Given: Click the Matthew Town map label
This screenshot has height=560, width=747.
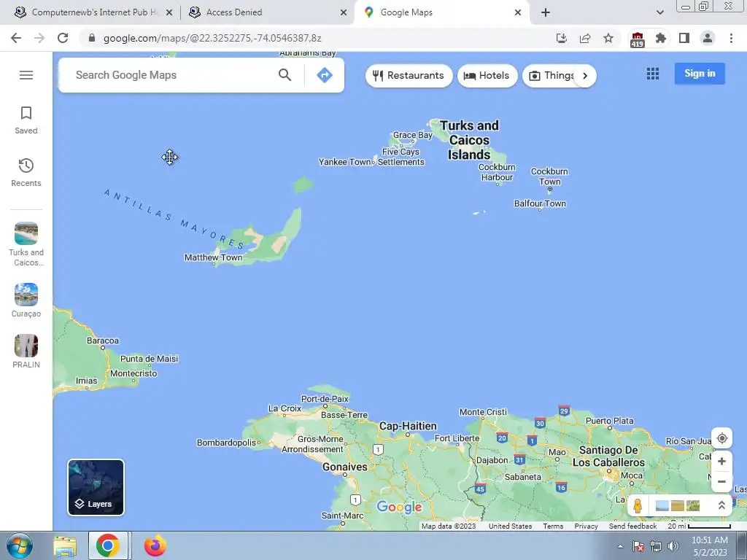Looking at the screenshot, I should tap(214, 257).
